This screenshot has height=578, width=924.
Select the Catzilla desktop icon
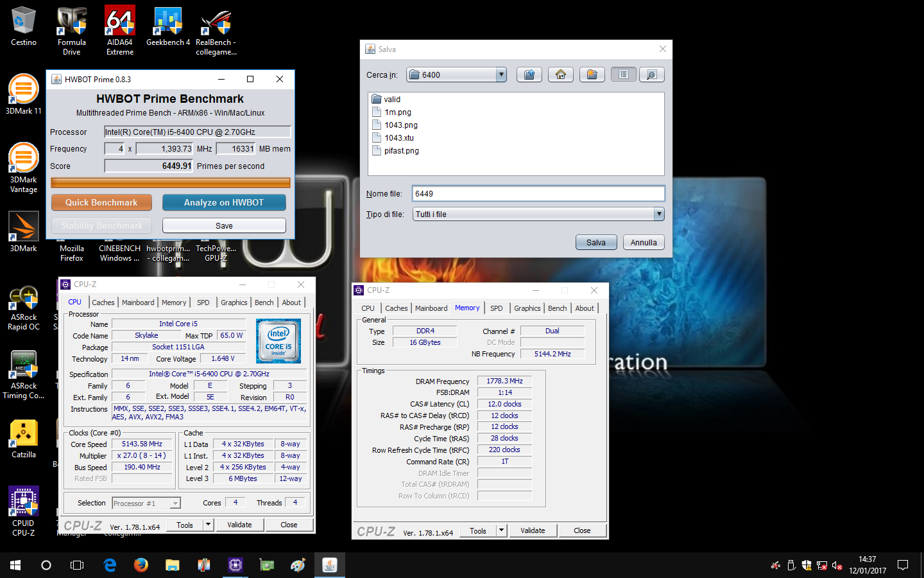click(x=24, y=439)
